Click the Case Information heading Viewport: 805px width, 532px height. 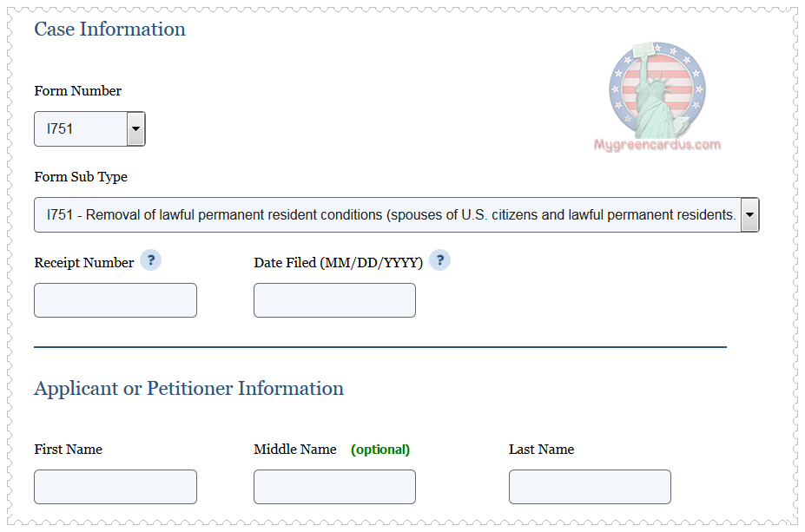point(109,30)
